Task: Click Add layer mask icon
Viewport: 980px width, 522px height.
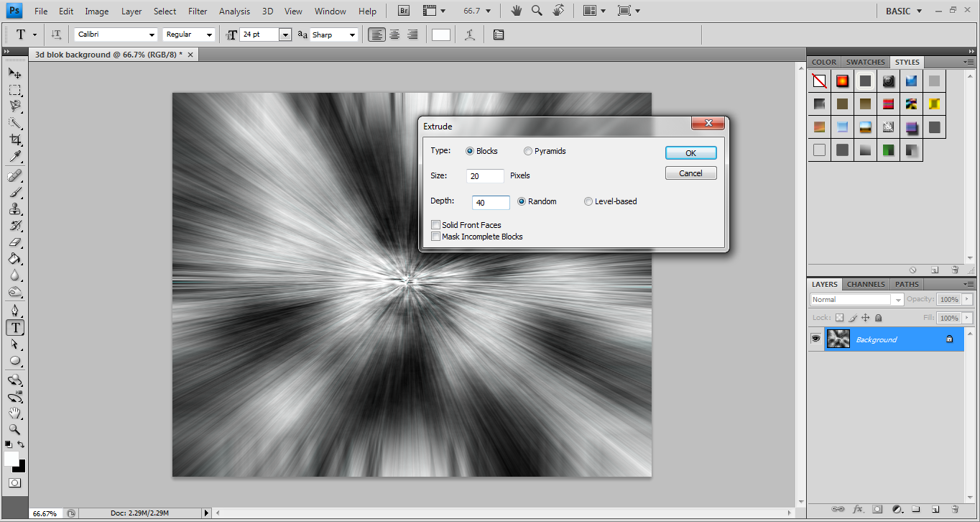Action: [877, 509]
